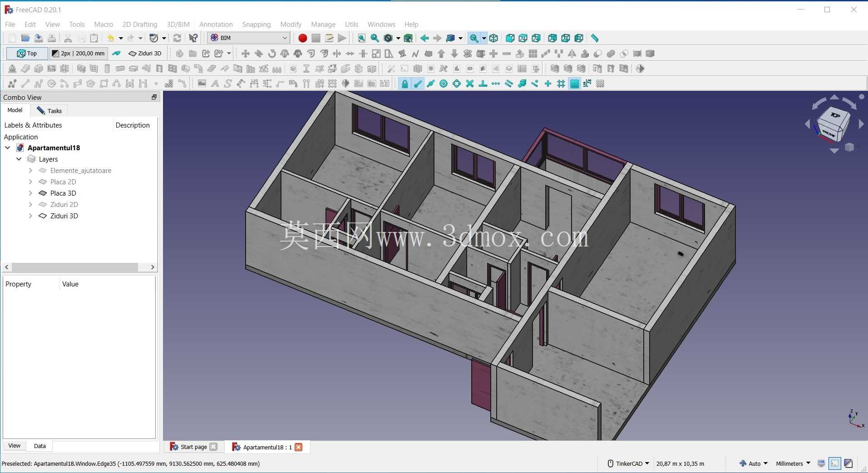Expand the Ziduri 3D layer
868x473 pixels.
30,216
